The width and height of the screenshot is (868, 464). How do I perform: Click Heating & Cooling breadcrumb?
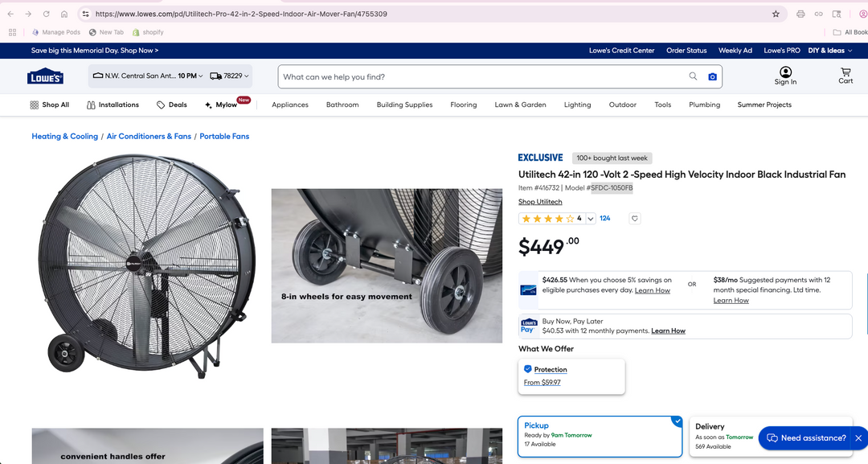click(x=65, y=136)
